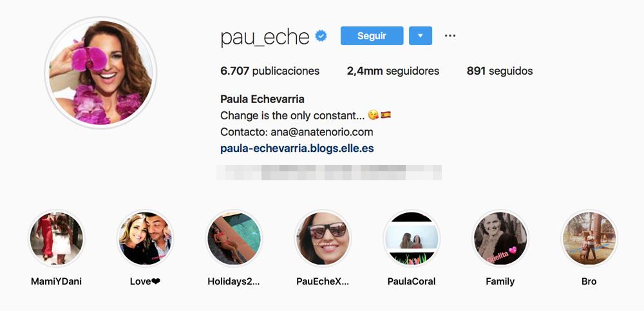Expand the suggested accounts dropdown arrow

click(x=420, y=36)
